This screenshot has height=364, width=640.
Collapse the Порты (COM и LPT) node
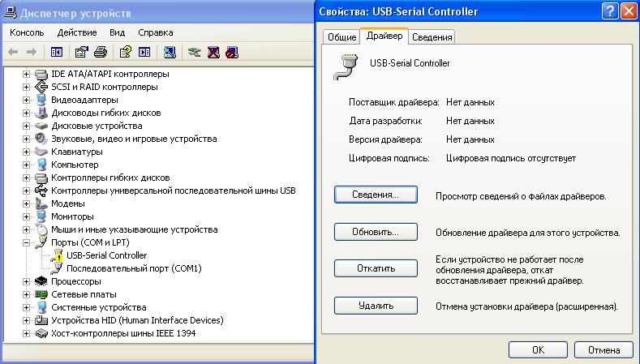(27, 242)
